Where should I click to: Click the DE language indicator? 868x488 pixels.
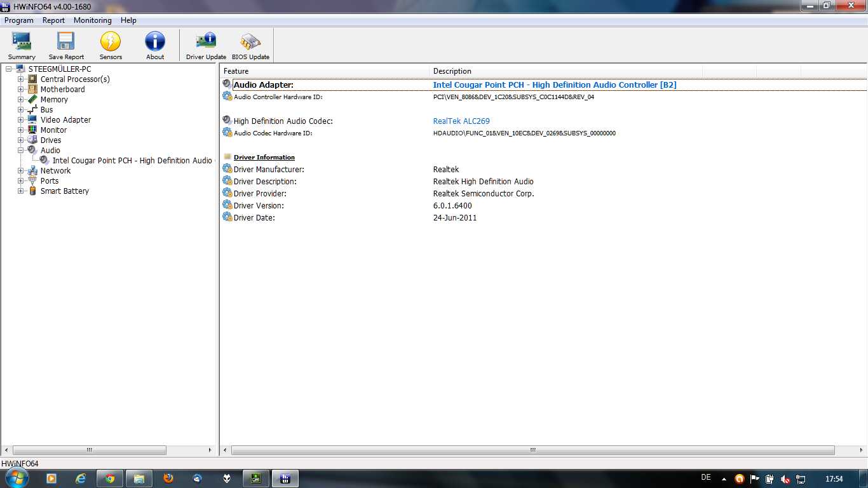click(x=706, y=477)
